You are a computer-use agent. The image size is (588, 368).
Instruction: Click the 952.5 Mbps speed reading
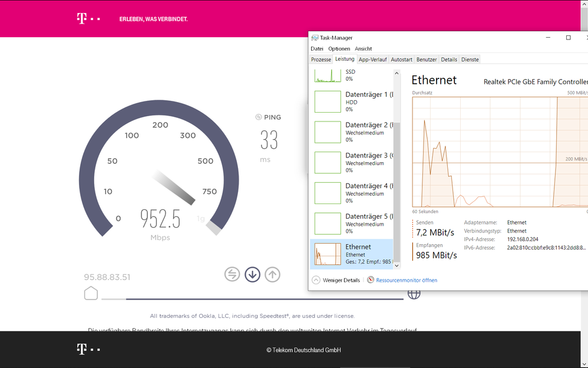(160, 219)
